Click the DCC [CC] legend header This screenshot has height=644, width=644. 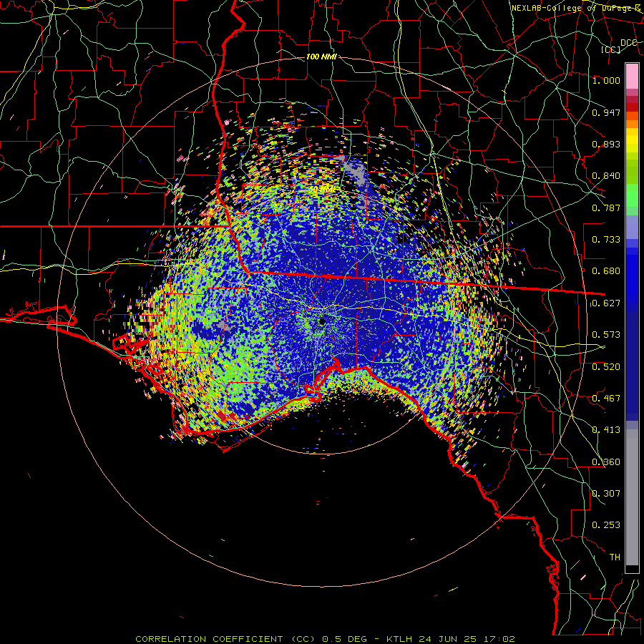pos(620,46)
